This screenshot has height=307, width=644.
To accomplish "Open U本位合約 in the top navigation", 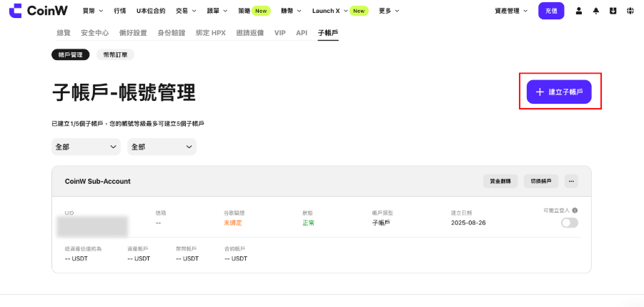I will click(x=151, y=11).
